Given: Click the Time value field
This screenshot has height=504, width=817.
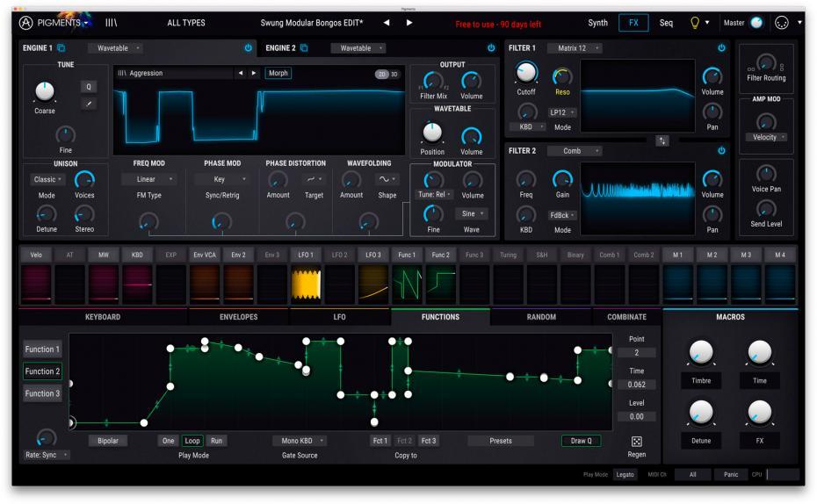Looking at the screenshot, I should (636, 385).
